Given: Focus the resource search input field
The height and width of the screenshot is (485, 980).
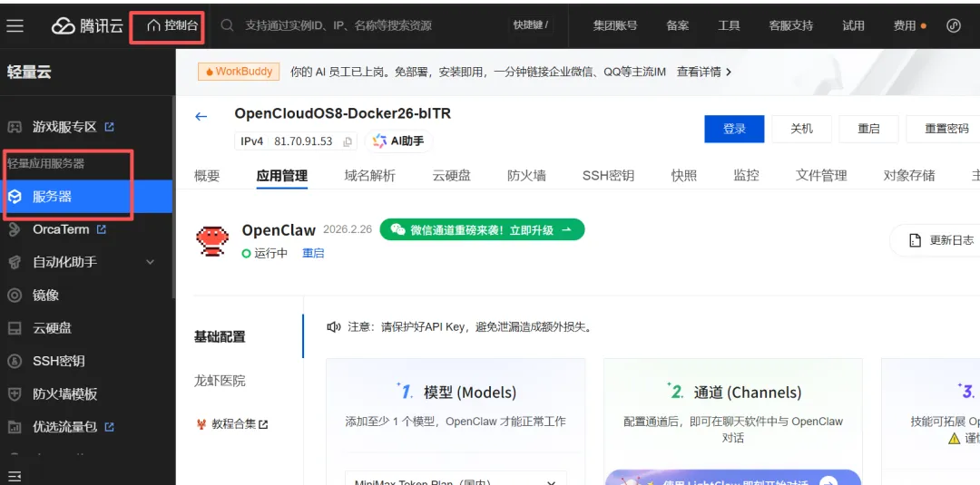Looking at the screenshot, I should pyautogui.click(x=368, y=25).
